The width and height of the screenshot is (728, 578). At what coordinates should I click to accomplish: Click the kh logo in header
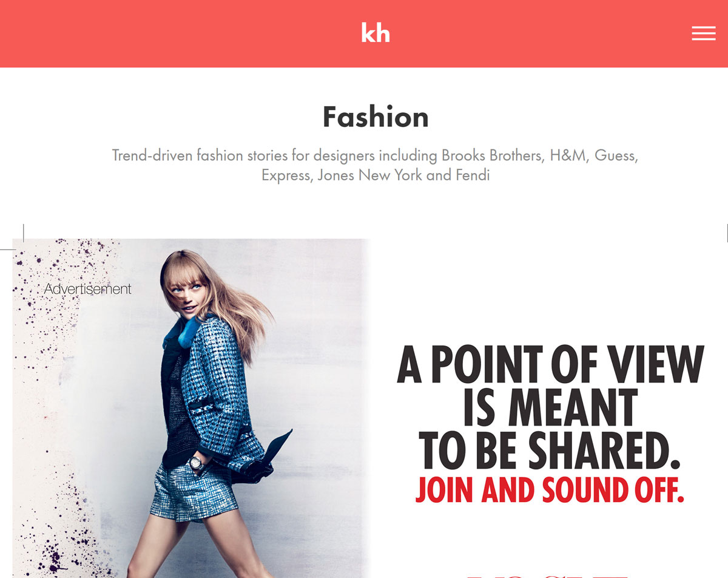pyautogui.click(x=376, y=33)
